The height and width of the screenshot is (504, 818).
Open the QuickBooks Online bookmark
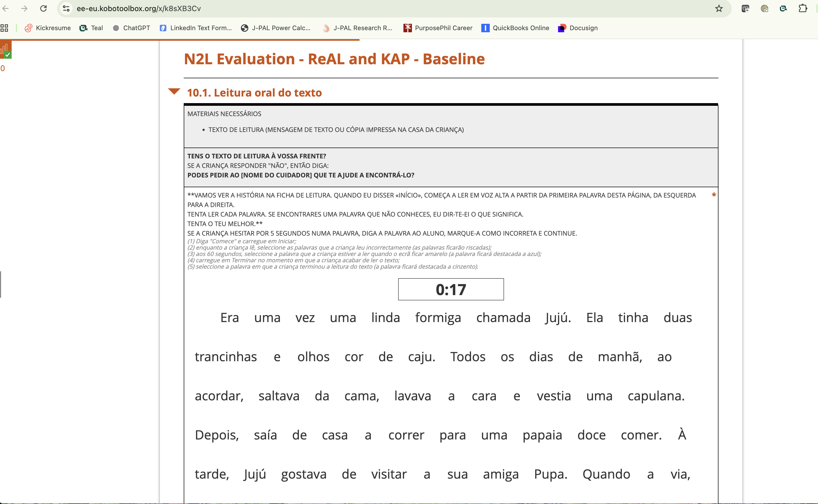tap(515, 28)
